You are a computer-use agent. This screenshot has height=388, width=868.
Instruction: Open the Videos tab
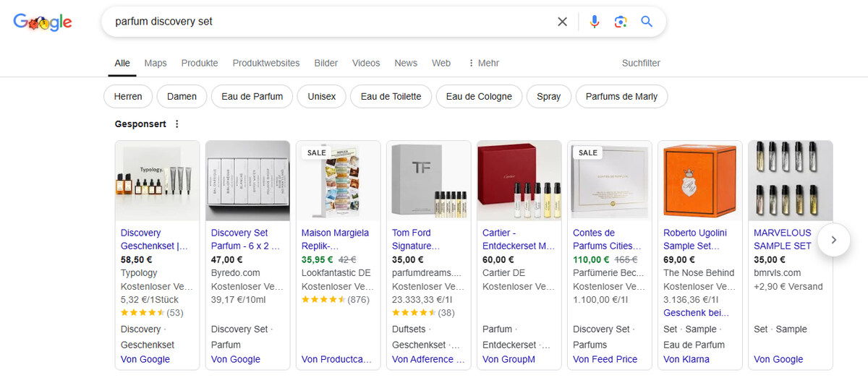tap(366, 63)
